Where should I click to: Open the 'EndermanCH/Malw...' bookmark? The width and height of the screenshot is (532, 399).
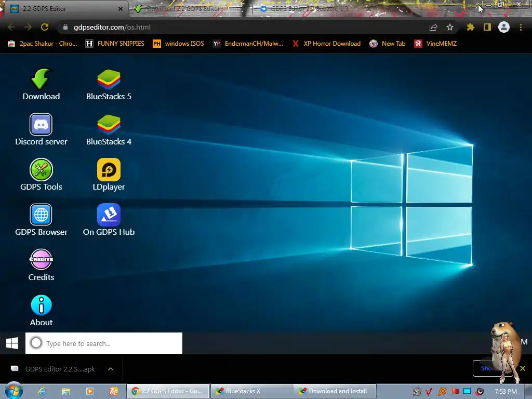[x=248, y=44]
